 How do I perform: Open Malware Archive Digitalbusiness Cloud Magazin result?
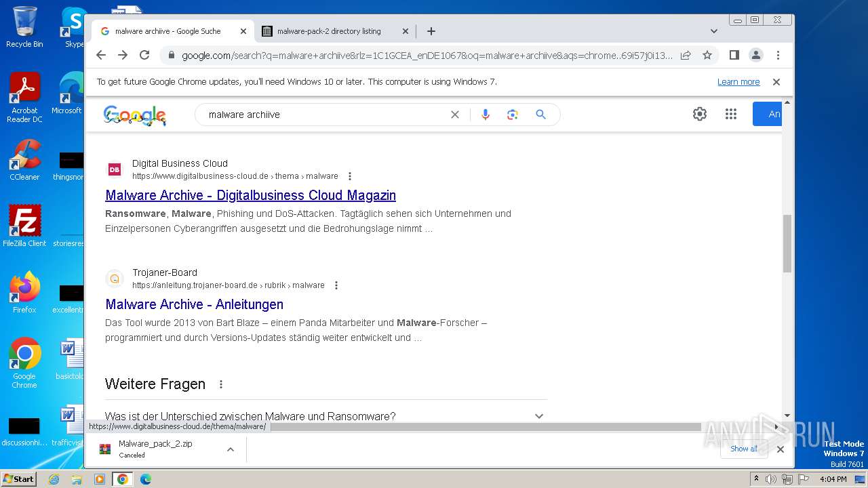pyautogui.click(x=250, y=195)
